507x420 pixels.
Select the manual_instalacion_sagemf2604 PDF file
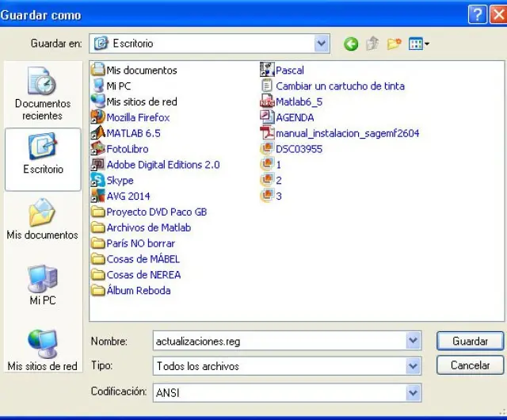pos(346,133)
